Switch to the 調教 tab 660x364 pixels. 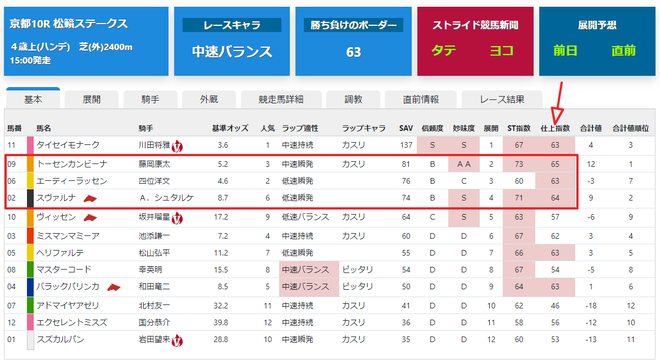coord(353,99)
